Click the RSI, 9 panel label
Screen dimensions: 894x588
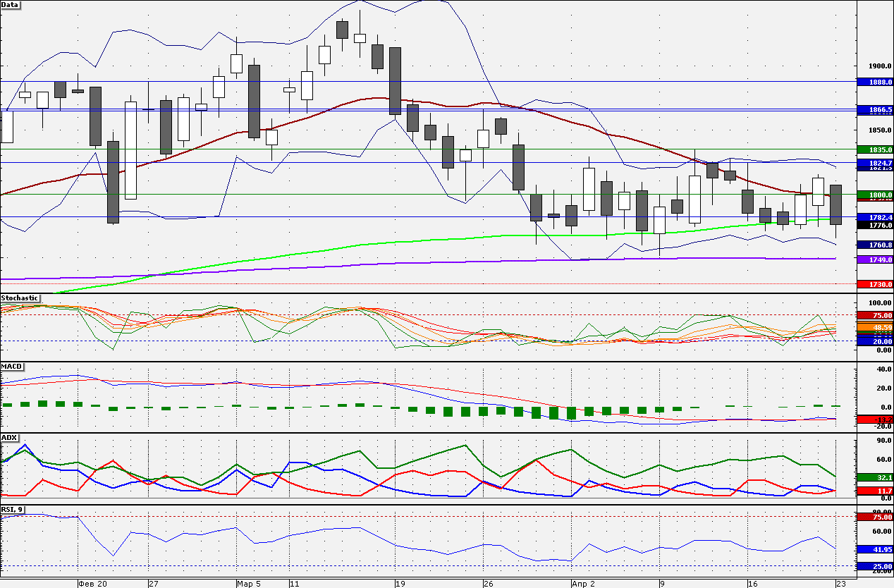(x=13, y=508)
